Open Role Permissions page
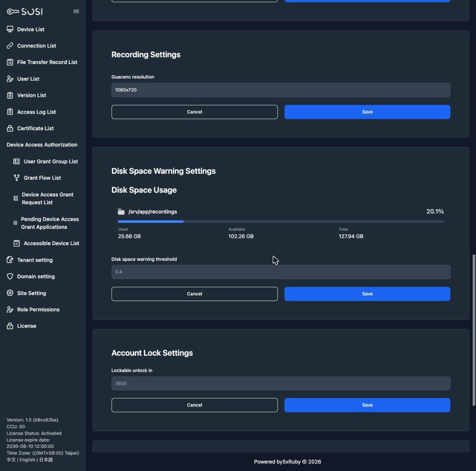 38,310
